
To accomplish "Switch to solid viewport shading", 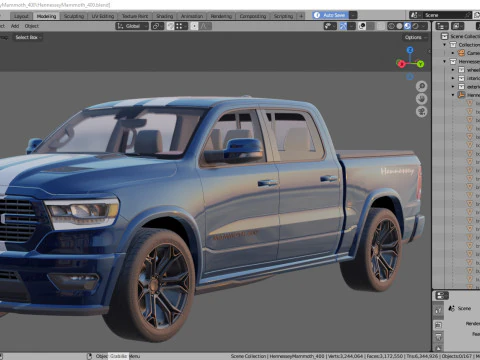I will tap(399, 26).
